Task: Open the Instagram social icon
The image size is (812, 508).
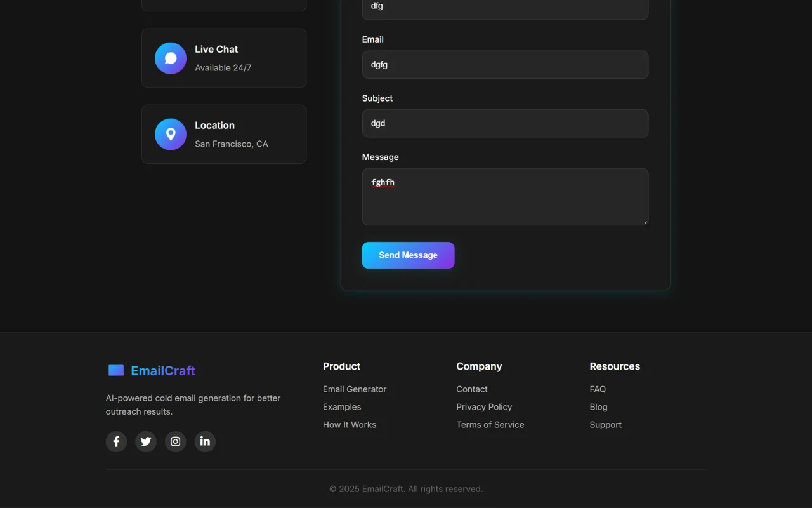Action: 176,441
